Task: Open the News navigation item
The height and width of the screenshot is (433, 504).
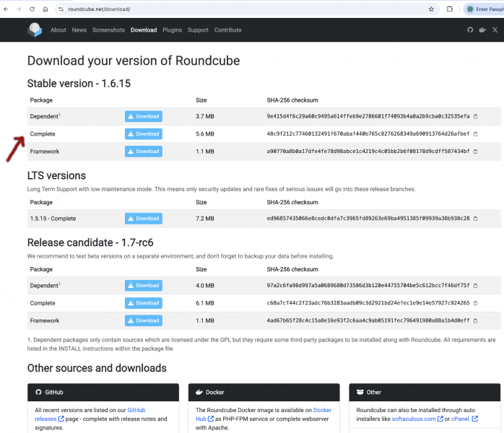Action: coord(79,30)
